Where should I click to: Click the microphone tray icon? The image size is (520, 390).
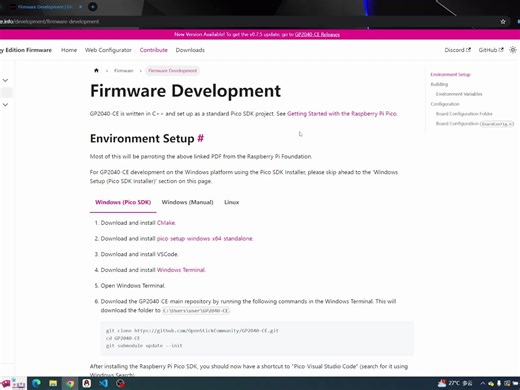[499, 383]
